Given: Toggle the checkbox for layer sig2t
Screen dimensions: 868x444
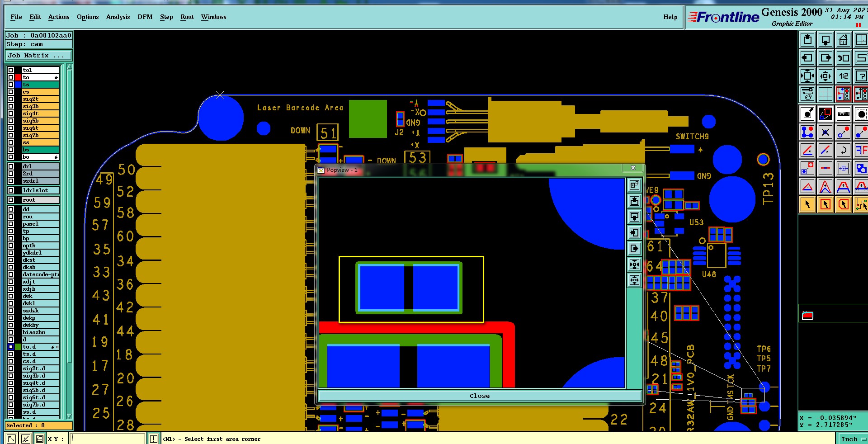Looking at the screenshot, I should coord(11,99).
